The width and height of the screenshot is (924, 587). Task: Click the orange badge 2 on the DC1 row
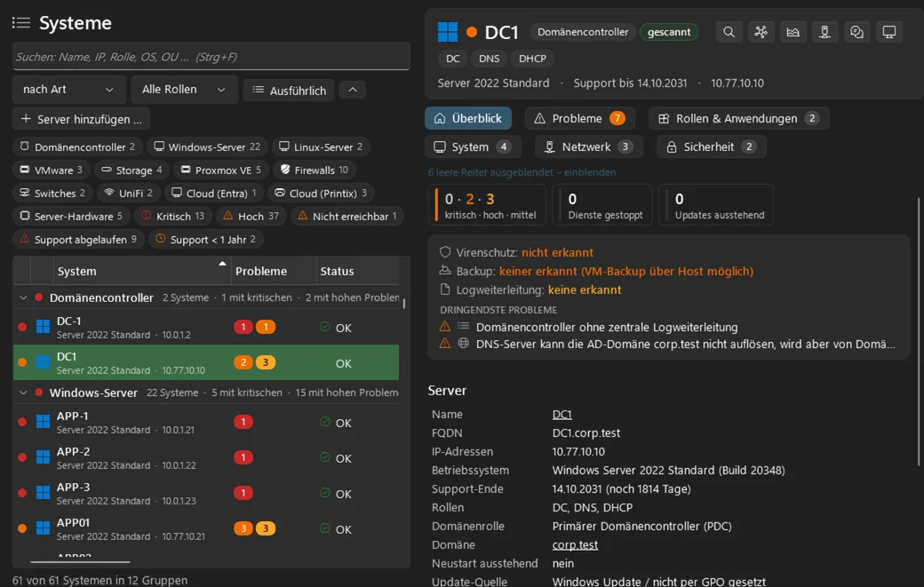[x=243, y=362]
